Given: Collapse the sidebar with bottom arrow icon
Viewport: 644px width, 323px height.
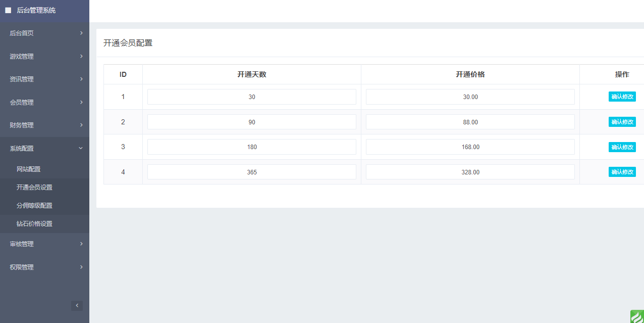Looking at the screenshot, I should [77, 305].
